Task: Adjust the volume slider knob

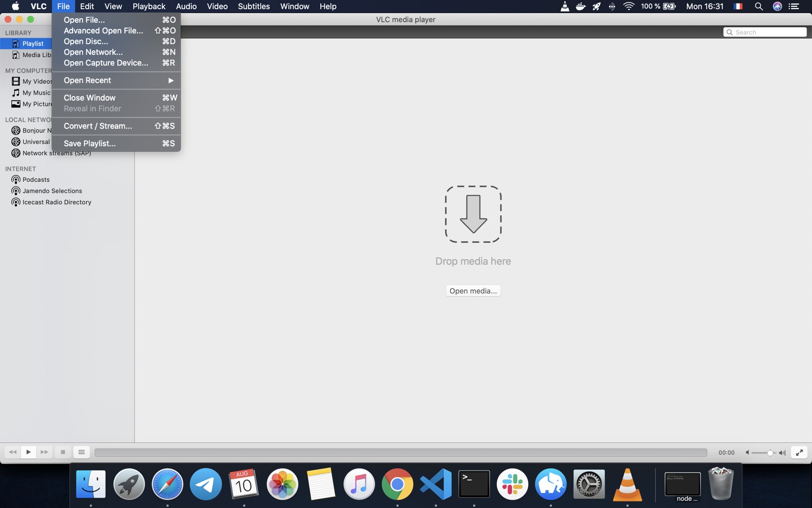Action: pos(770,453)
